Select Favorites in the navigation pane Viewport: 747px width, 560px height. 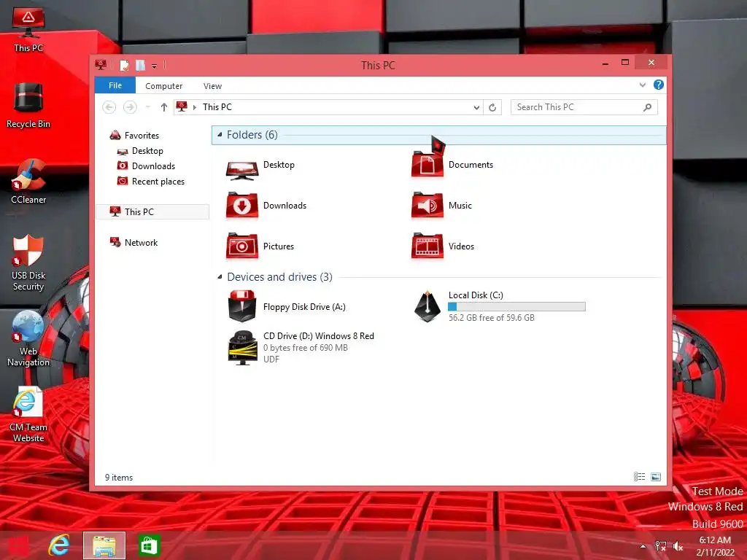coord(142,135)
